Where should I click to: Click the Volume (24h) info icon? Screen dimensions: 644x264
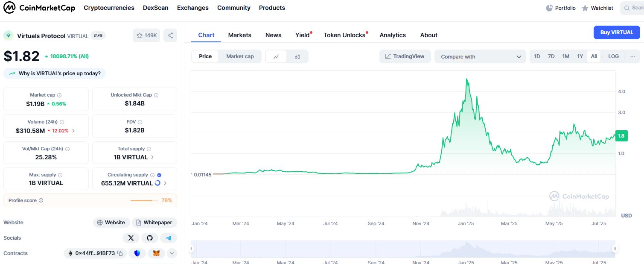click(62, 122)
